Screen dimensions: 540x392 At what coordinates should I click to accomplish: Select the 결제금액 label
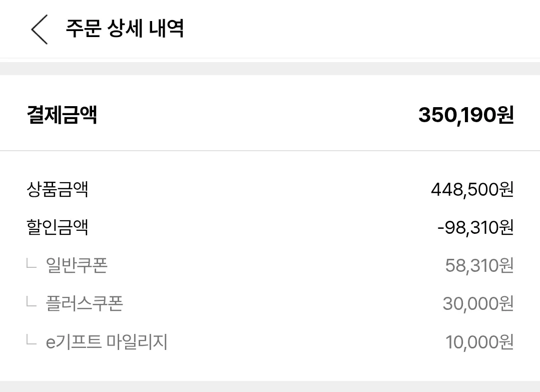[x=62, y=115]
